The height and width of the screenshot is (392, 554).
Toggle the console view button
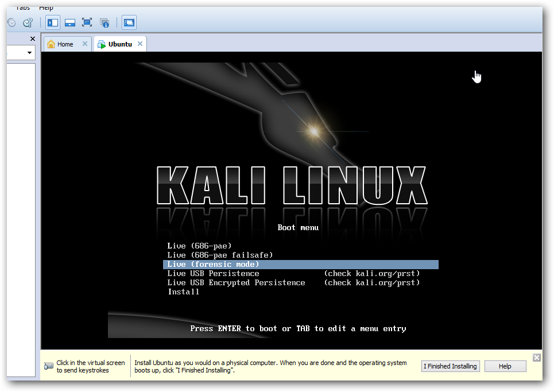tap(129, 23)
